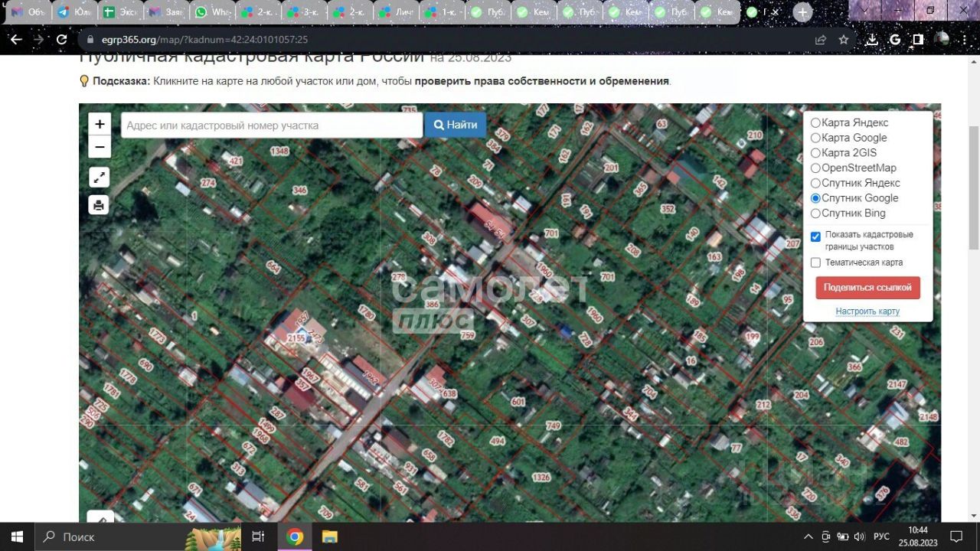Open Windows Task View icon
980x551 pixels.
[x=258, y=536]
